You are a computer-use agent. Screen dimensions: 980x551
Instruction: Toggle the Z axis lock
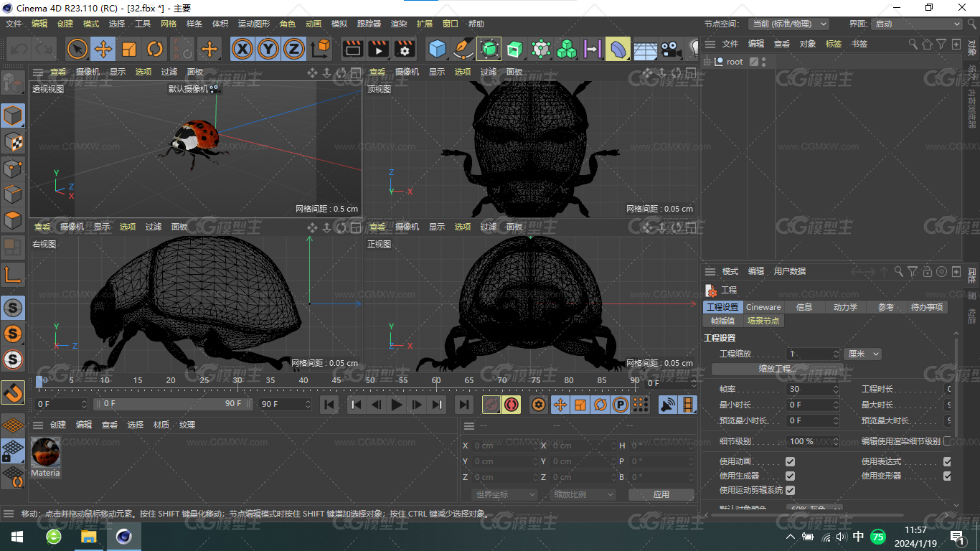294,49
